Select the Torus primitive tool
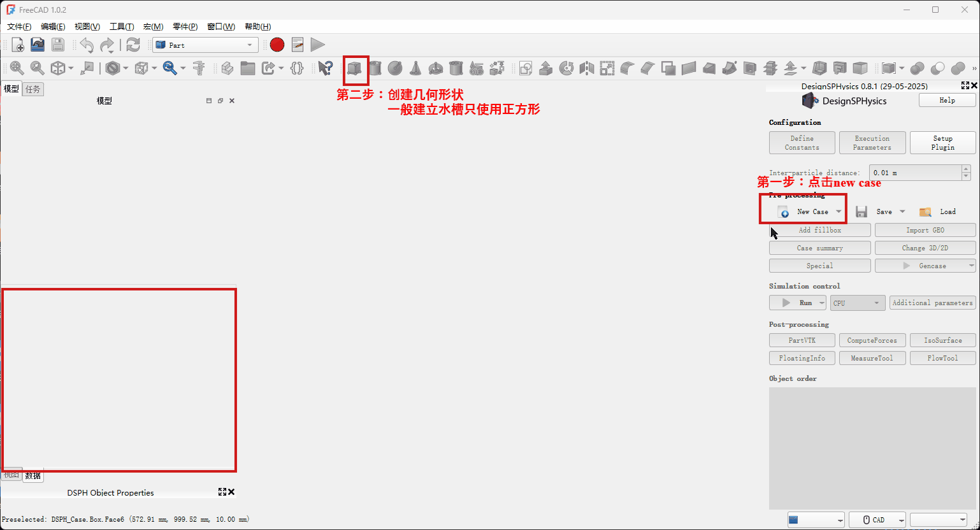Viewport: 980px width, 530px height. 436,68
